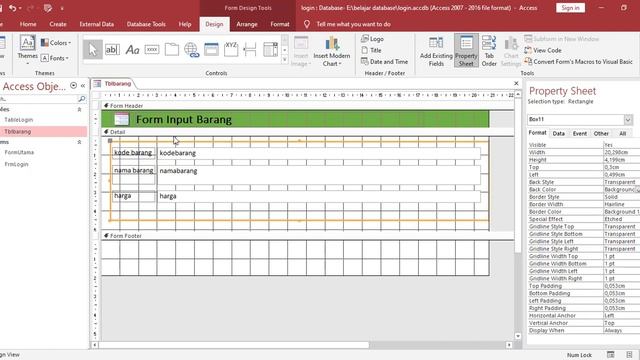Open Back Color builder button
The width and height of the screenshot is (640, 360).
click(x=638, y=189)
